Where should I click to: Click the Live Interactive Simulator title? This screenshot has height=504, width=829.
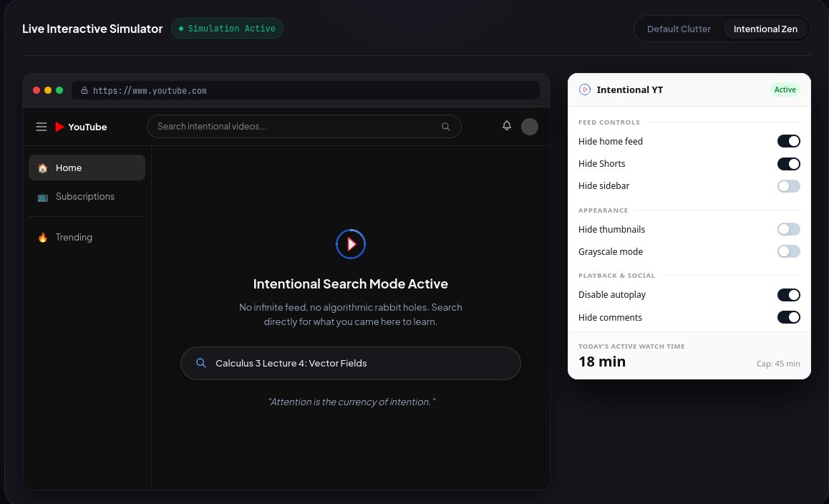coord(92,29)
